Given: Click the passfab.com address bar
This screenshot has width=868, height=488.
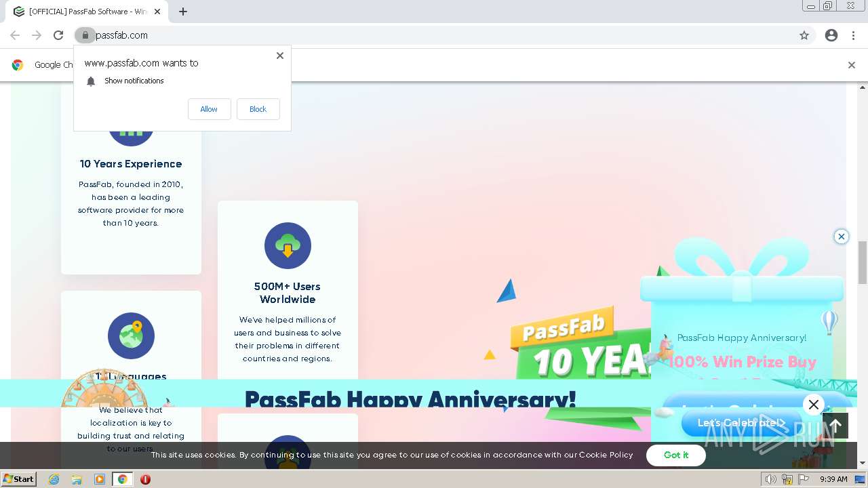Looking at the screenshot, I should tap(444, 35).
